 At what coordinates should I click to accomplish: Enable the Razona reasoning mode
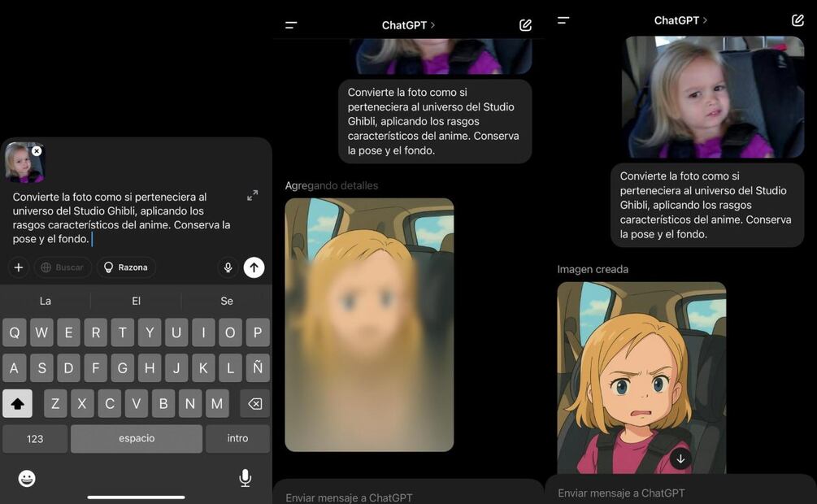[126, 267]
